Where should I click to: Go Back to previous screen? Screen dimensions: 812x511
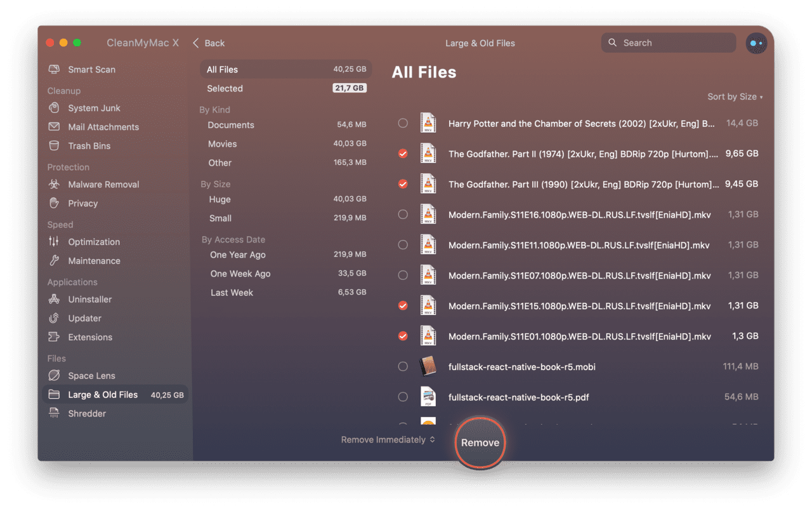(209, 43)
